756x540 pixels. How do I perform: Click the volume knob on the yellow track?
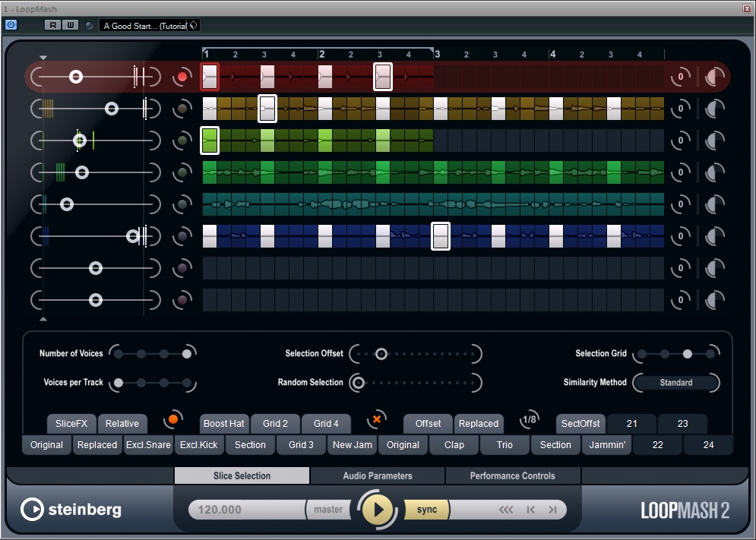pos(714,109)
